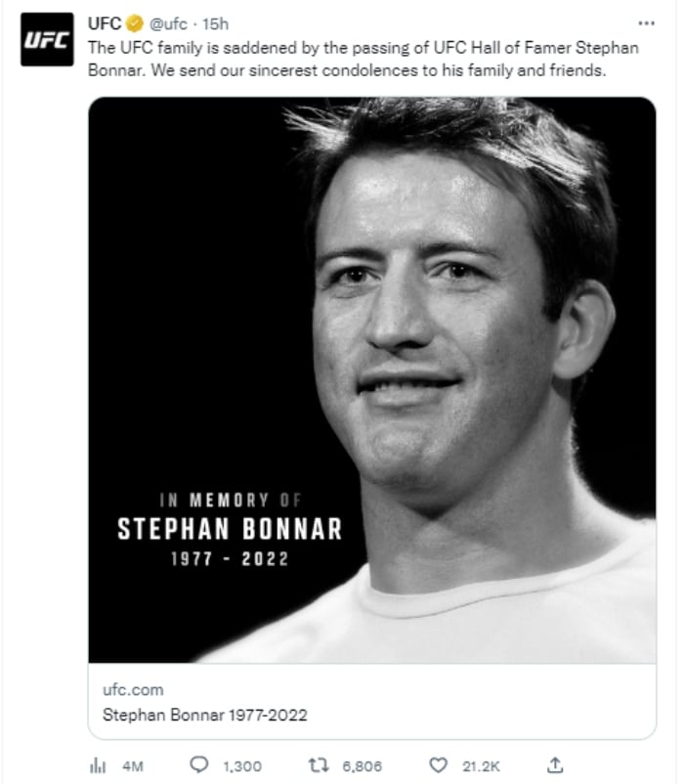This screenshot has height=784, width=684.
Task: Click the 'In Memory Of Stephan Bonnar' caption
Action: 230,530
